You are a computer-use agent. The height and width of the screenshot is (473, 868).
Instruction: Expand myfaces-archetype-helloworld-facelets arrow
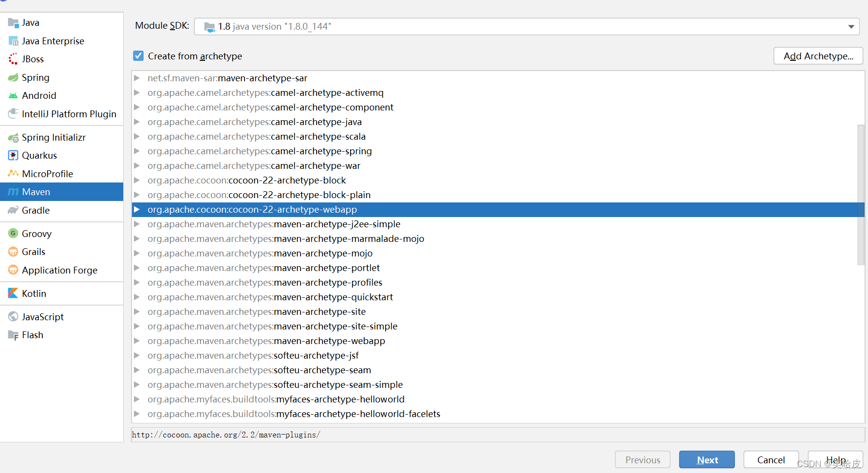[137, 414]
